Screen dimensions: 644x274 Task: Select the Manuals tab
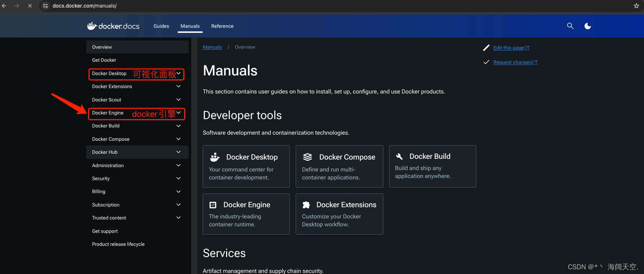(190, 26)
